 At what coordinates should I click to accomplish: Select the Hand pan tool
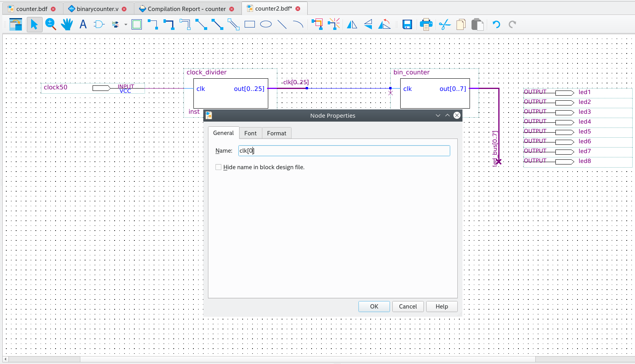point(67,24)
